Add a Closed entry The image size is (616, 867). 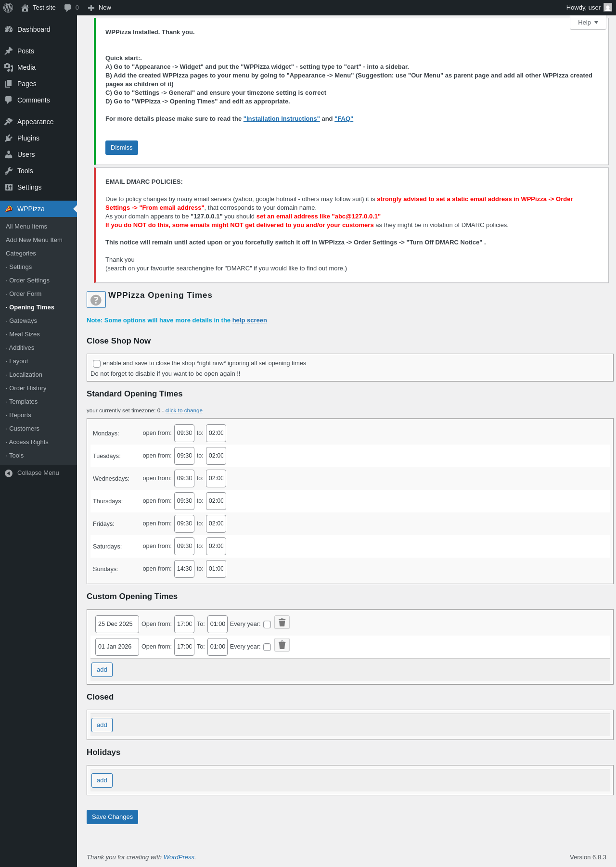(102, 725)
